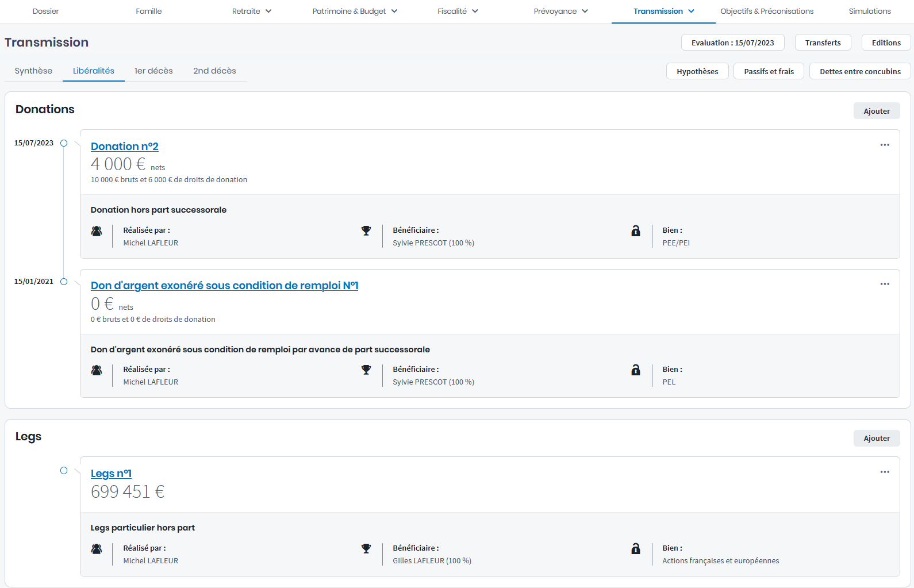The image size is (914, 588).
Task: Expand the Patrimoine & Budget dropdown
Action: tap(355, 11)
